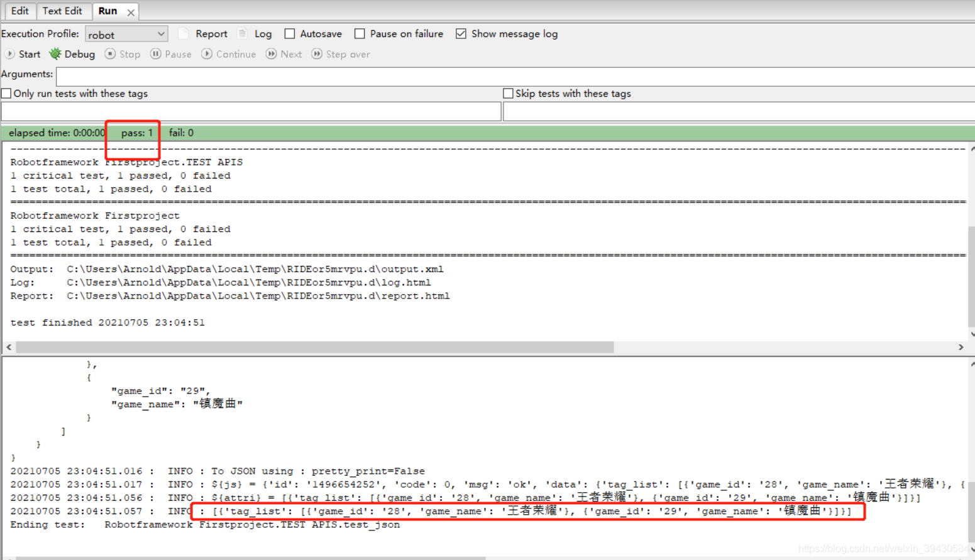The image size is (975, 560).
Task: Enable the Autosave checkbox
Action: pyautogui.click(x=291, y=33)
